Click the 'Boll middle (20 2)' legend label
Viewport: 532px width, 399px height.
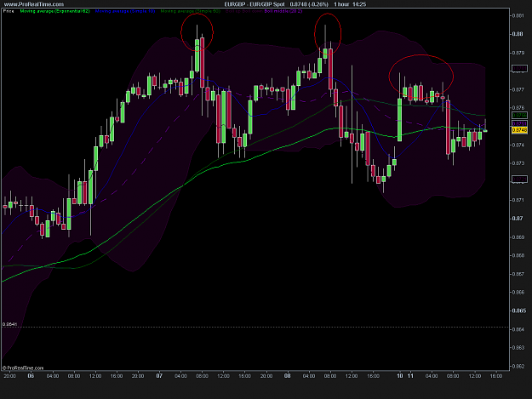[283, 11]
